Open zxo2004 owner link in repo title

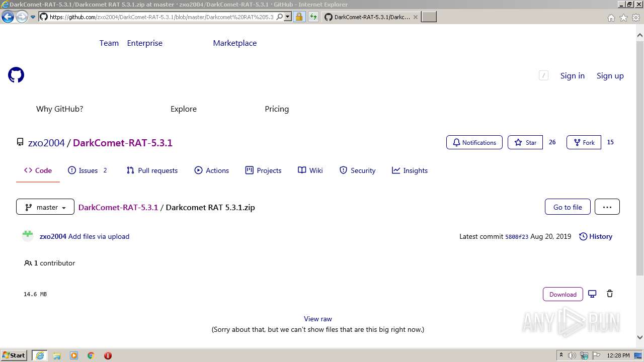pyautogui.click(x=46, y=143)
